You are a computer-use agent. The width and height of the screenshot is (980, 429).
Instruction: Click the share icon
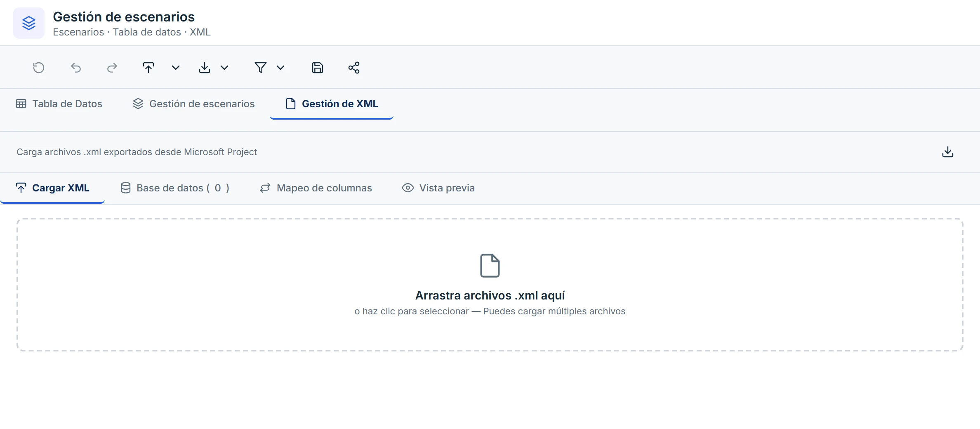pos(354,68)
